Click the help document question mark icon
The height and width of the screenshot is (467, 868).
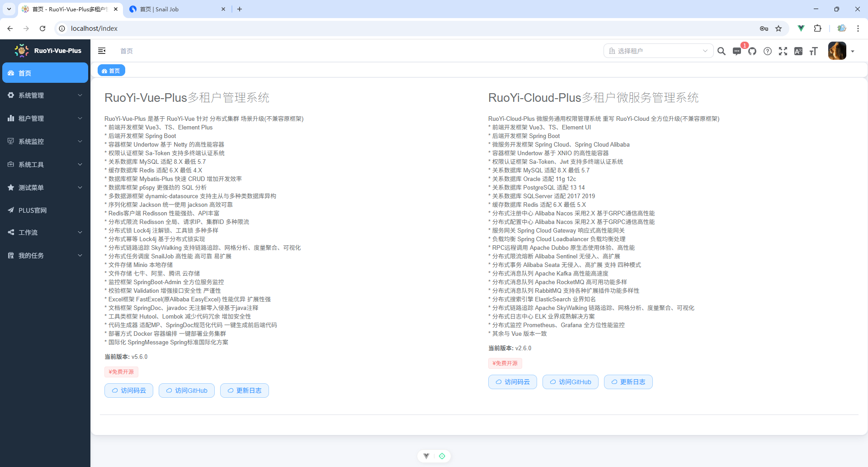tap(768, 51)
